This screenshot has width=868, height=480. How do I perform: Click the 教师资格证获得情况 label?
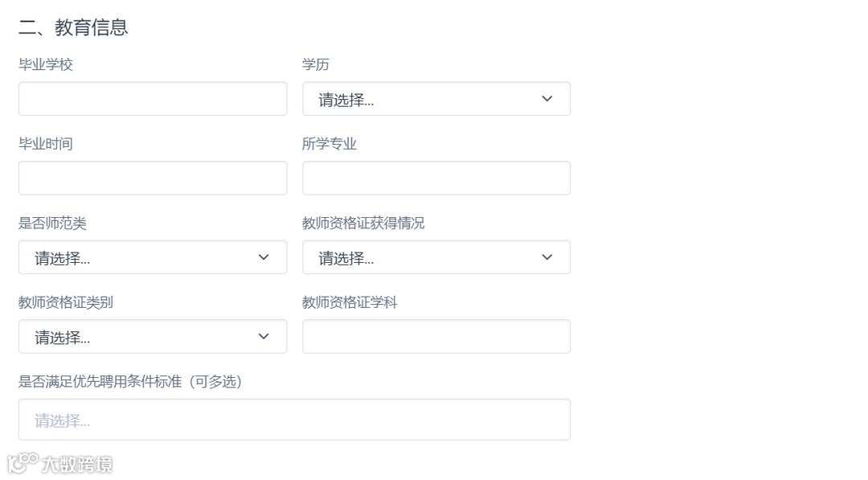click(363, 223)
